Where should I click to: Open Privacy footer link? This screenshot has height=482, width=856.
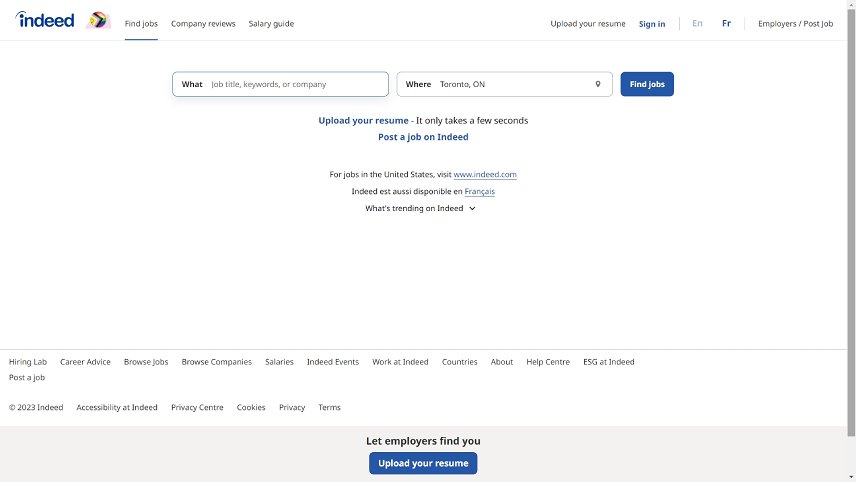click(x=292, y=408)
